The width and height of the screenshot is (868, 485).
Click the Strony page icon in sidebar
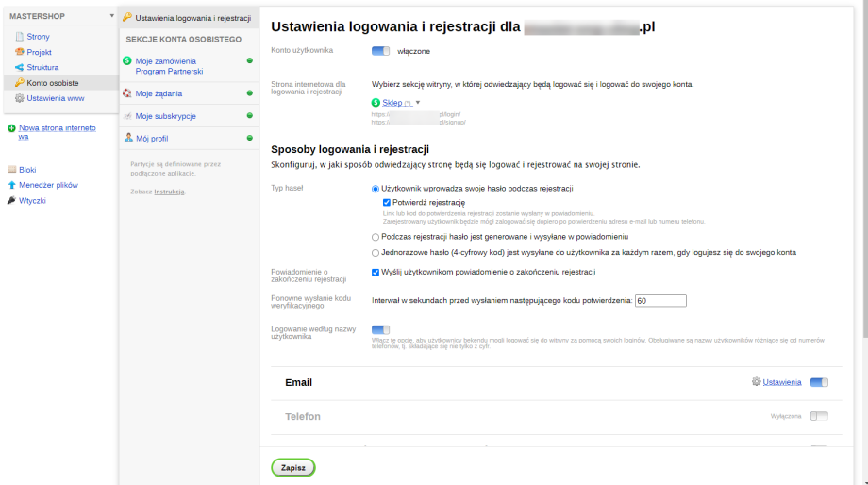click(19, 37)
